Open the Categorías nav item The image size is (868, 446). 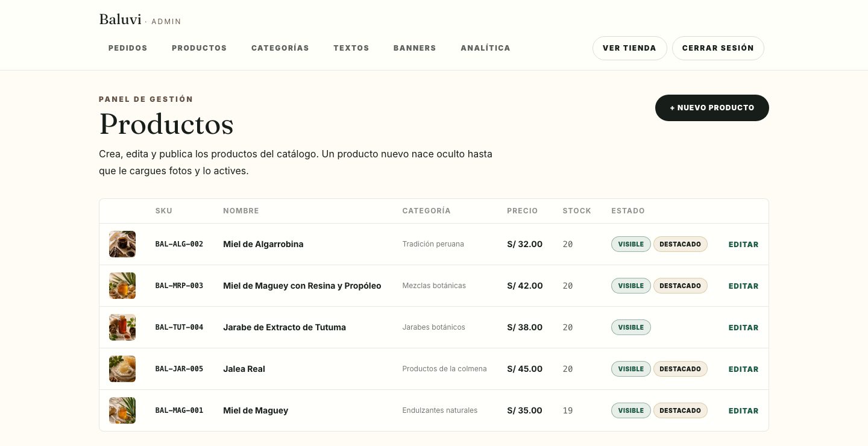(x=280, y=48)
